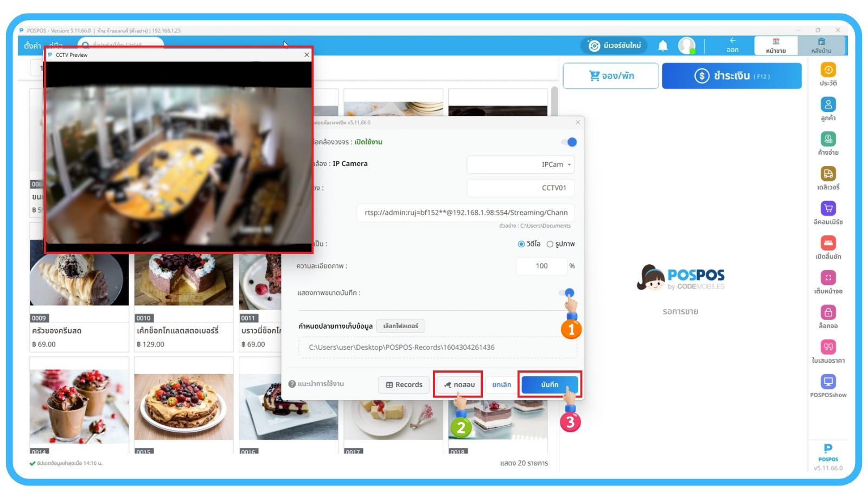Click the เลือกโฟลเดอร์ folder select button
This screenshot has height=499, width=868.
[x=400, y=326]
